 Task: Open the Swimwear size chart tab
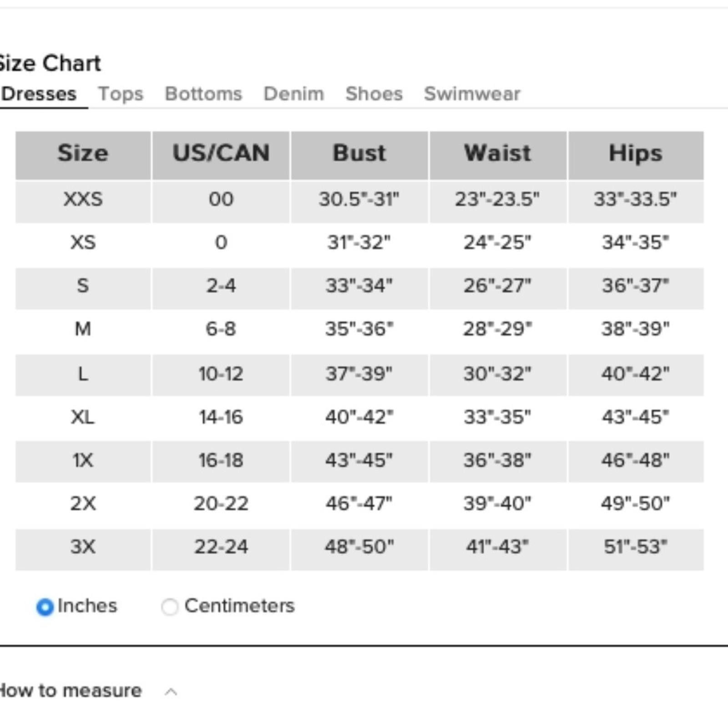point(472,94)
